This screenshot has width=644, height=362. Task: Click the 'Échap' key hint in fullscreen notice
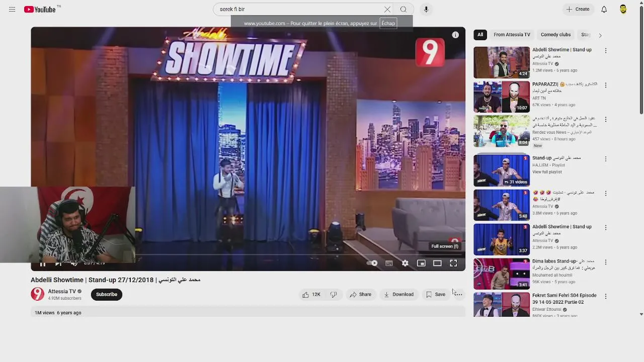(388, 24)
